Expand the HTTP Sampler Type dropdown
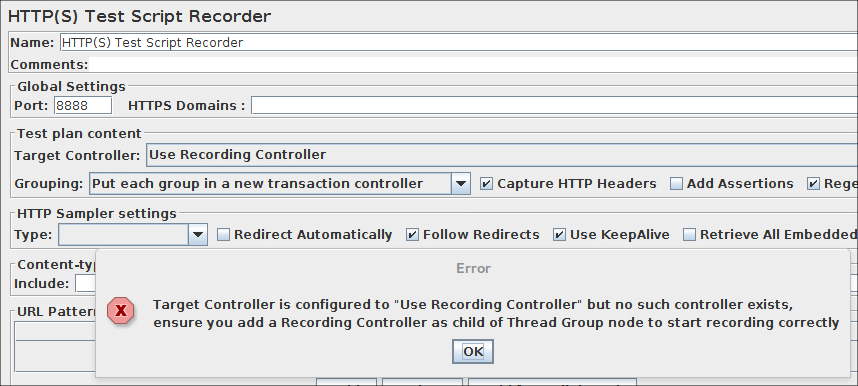 coord(198,235)
